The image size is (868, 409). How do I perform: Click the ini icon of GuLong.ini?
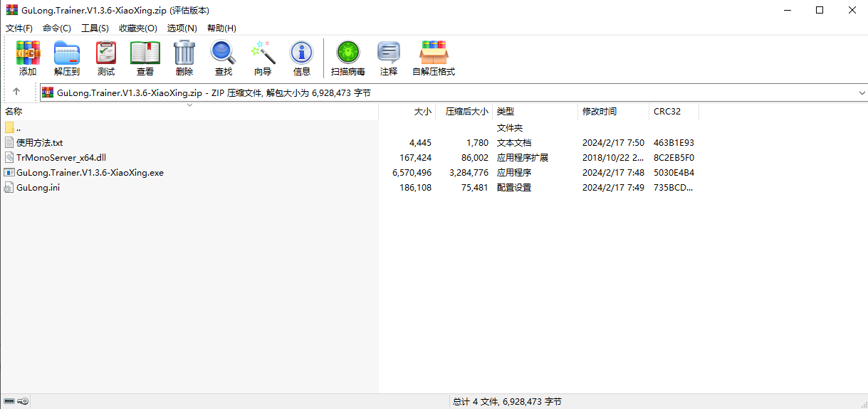coord(9,188)
